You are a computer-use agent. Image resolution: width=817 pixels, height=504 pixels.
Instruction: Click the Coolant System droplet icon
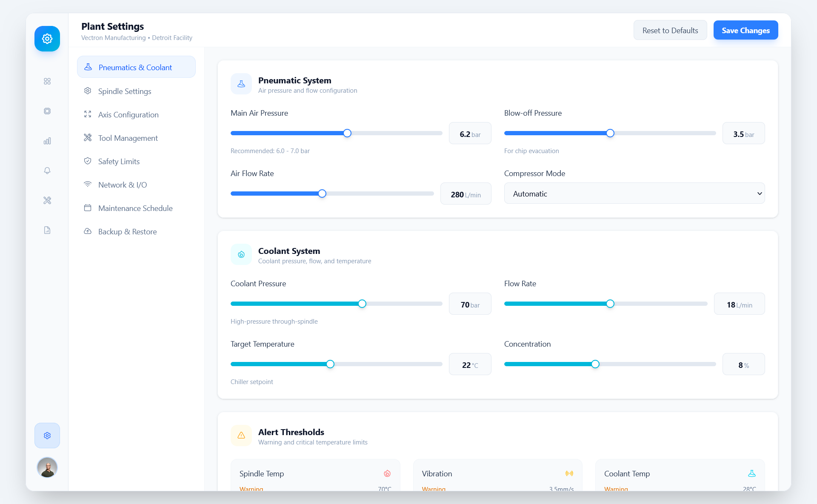241,254
